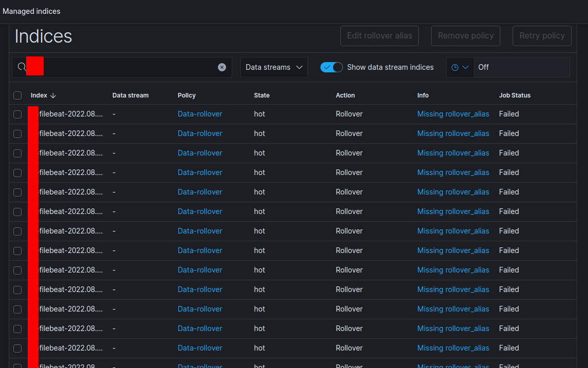Clear the search field with the X icon
The image size is (588, 368).
point(222,67)
